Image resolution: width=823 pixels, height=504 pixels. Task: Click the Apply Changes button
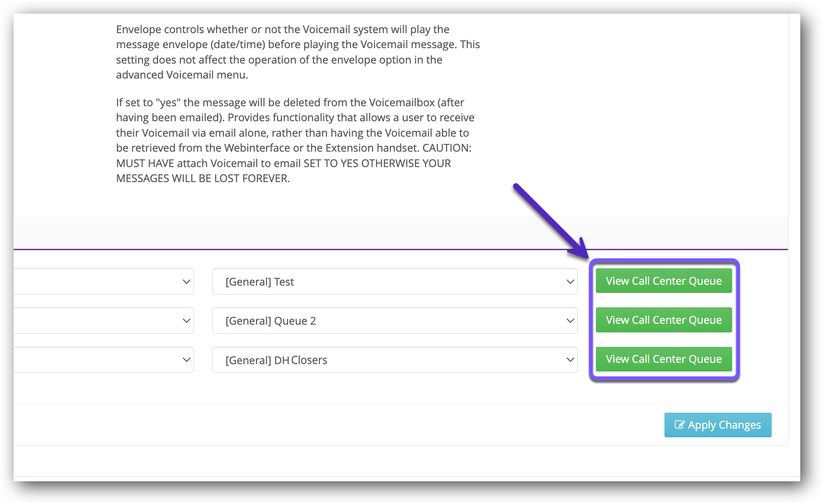click(x=718, y=425)
